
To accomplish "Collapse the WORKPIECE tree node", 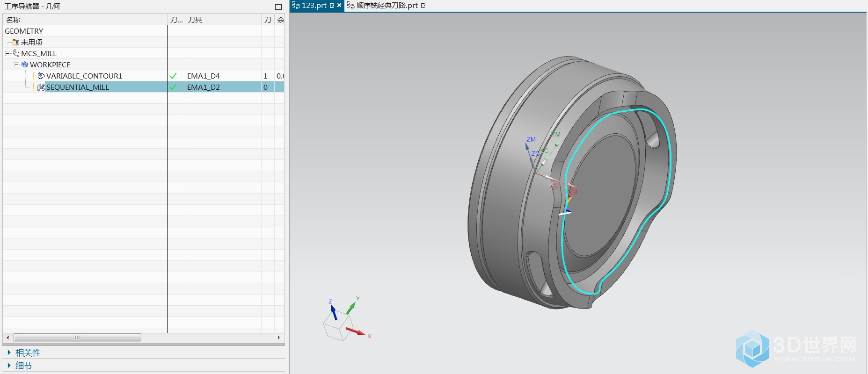I will tap(16, 65).
